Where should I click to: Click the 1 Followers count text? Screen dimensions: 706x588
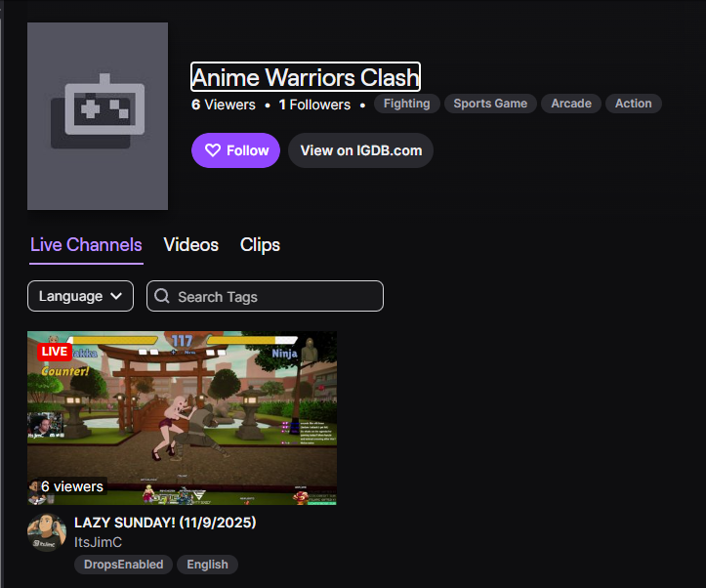pyautogui.click(x=314, y=105)
